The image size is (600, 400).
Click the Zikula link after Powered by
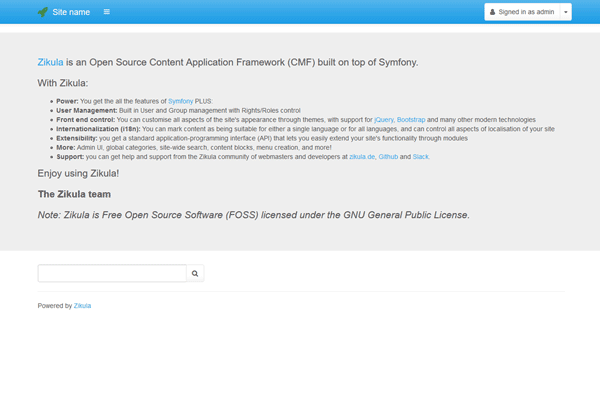(x=83, y=306)
